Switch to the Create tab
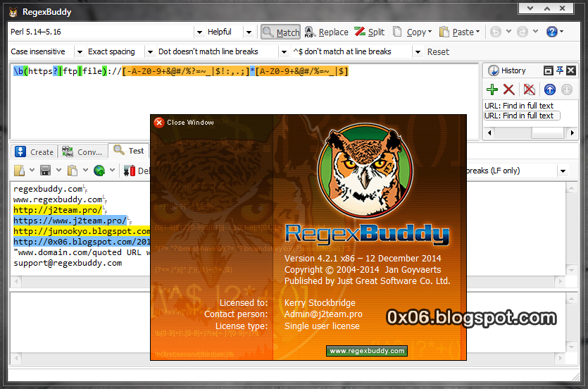 point(34,152)
